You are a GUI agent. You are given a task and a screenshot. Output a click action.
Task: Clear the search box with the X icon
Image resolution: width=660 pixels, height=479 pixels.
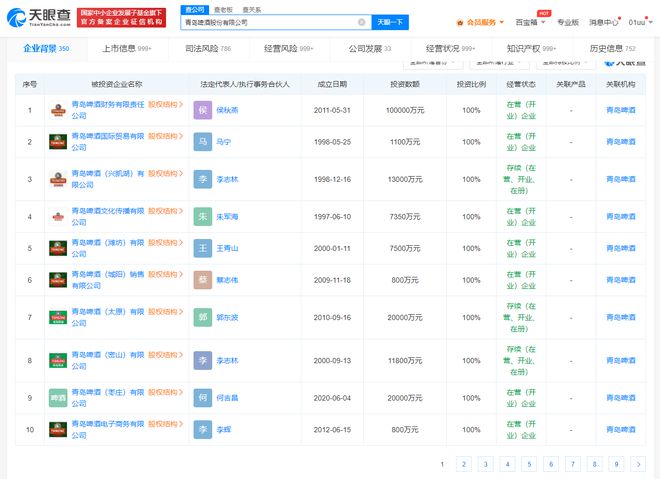click(x=362, y=22)
